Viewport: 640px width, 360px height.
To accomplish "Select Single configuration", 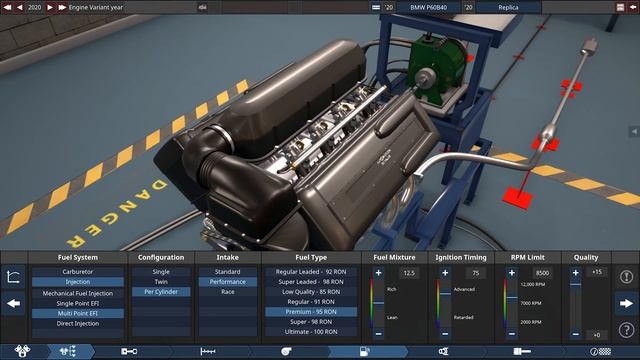I will (x=161, y=271).
